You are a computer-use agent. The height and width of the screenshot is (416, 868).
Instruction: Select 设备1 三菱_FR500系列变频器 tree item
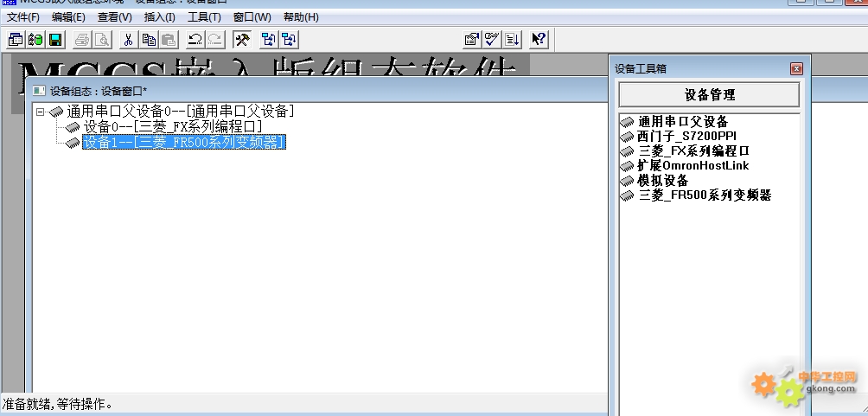pos(184,143)
